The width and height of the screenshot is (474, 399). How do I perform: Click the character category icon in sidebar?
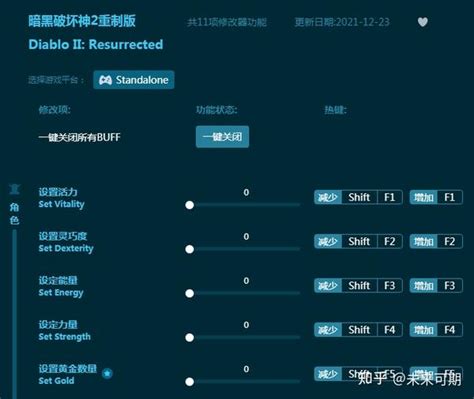click(x=14, y=189)
